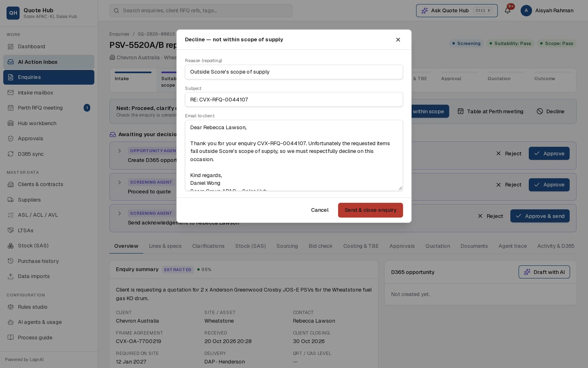The width and height of the screenshot is (588, 368).
Task: Open Dashboard from the sidebar
Action: 49,47
